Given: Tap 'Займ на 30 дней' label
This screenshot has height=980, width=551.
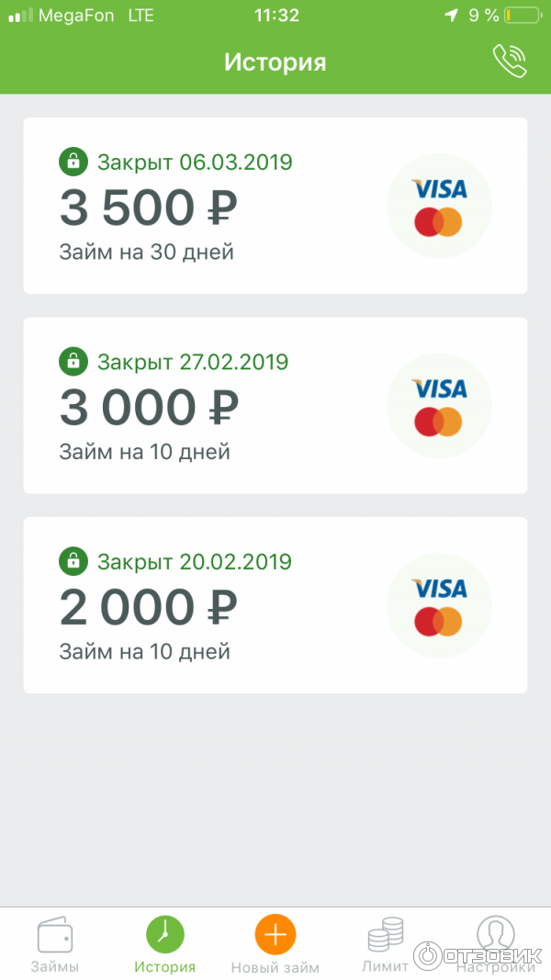Looking at the screenshot, I should [147, 252].
